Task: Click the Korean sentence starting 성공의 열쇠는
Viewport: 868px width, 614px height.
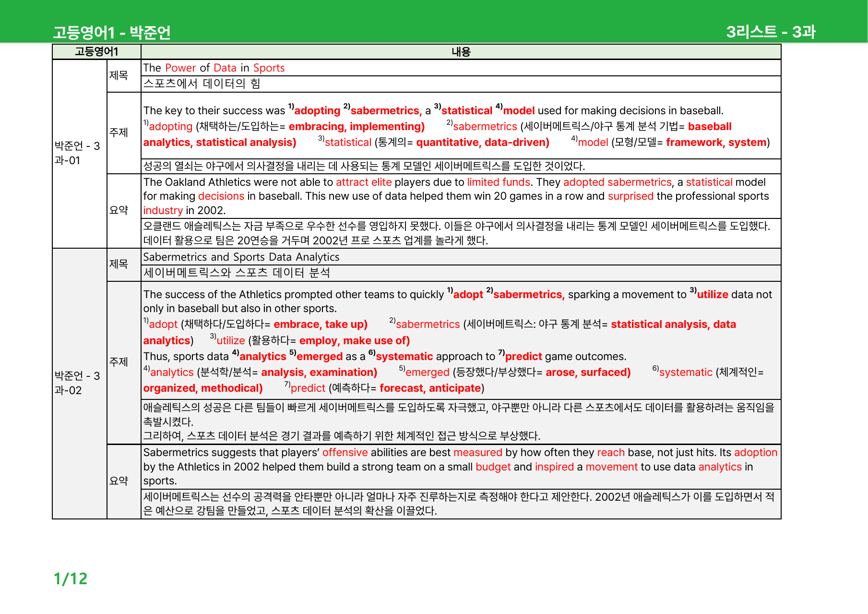Action: pyautogui.click(x=364, y=166)
